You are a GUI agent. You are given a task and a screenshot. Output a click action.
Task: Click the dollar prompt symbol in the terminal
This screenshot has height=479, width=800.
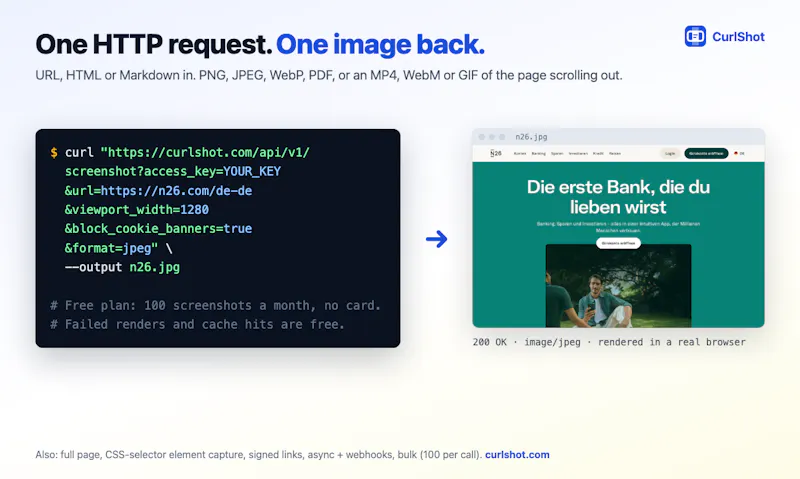click(x=54, y=153)
